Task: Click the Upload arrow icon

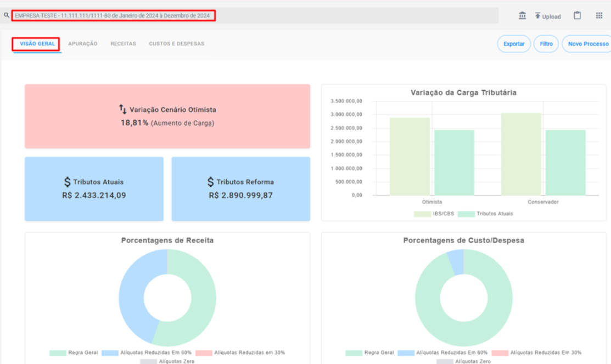Action: pos(538,15)
